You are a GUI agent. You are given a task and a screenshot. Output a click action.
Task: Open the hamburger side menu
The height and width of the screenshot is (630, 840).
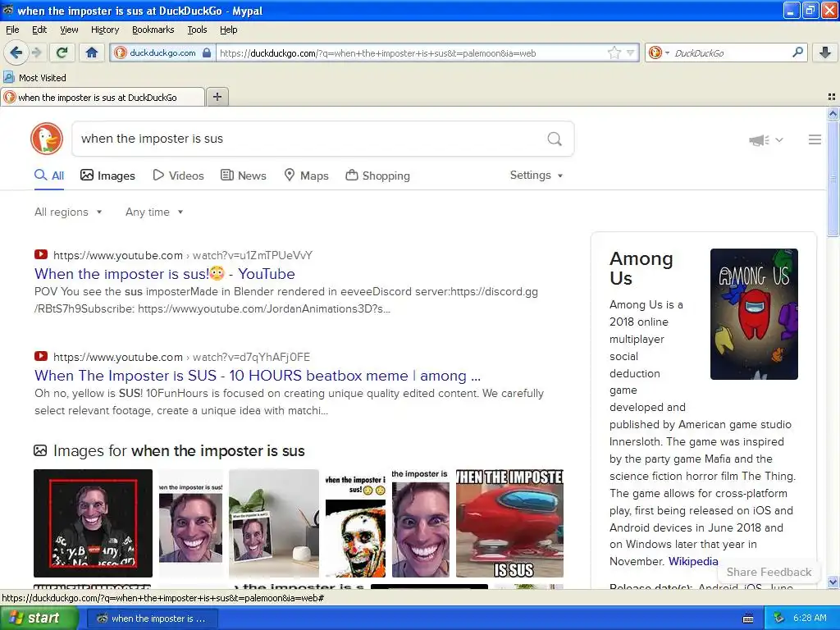pos(815,139)
